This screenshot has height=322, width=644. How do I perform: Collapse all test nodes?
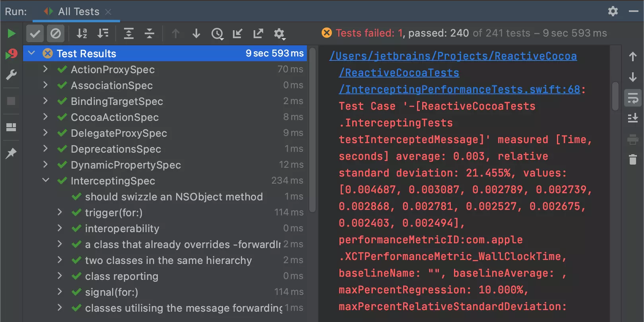(149, 33)
